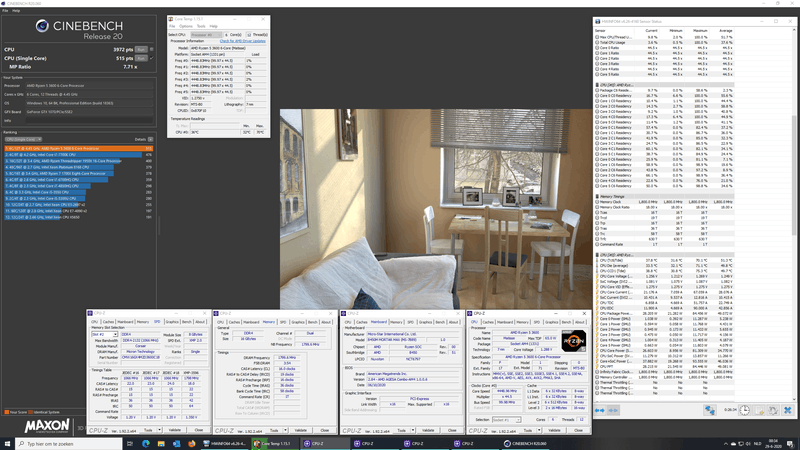Click Tools button in CPU-Z Mainboard window
The image size is (800, 450).
(402, 430)
